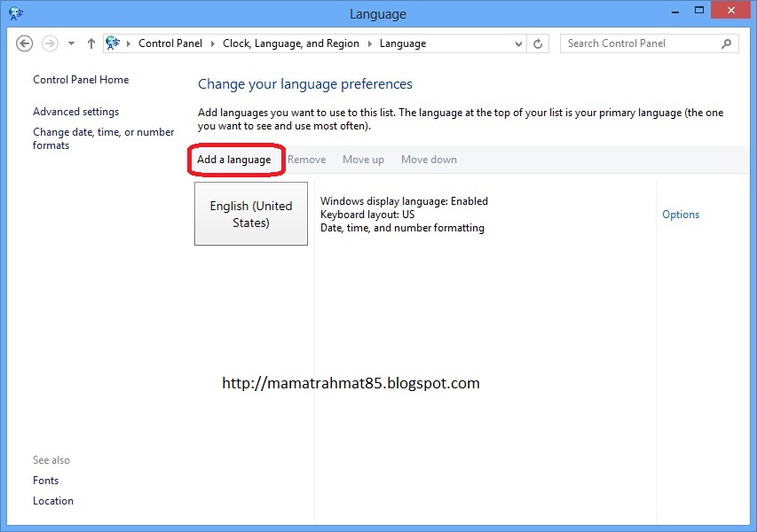The height and width of the screenshot is (532, 757).
Task: Open Clock, Language, and Region breadcrumb
Action: point(290,43)
